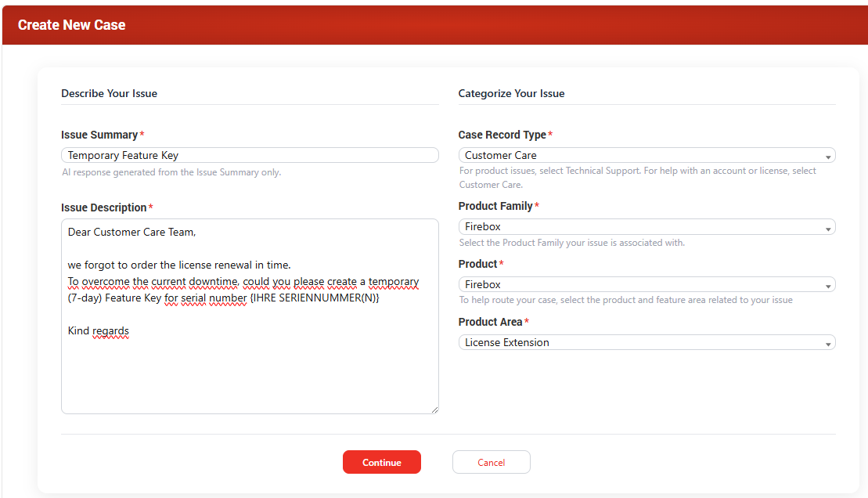
Task: Expand the Product Area License Extension dropdown
Action: click(646, 343)
